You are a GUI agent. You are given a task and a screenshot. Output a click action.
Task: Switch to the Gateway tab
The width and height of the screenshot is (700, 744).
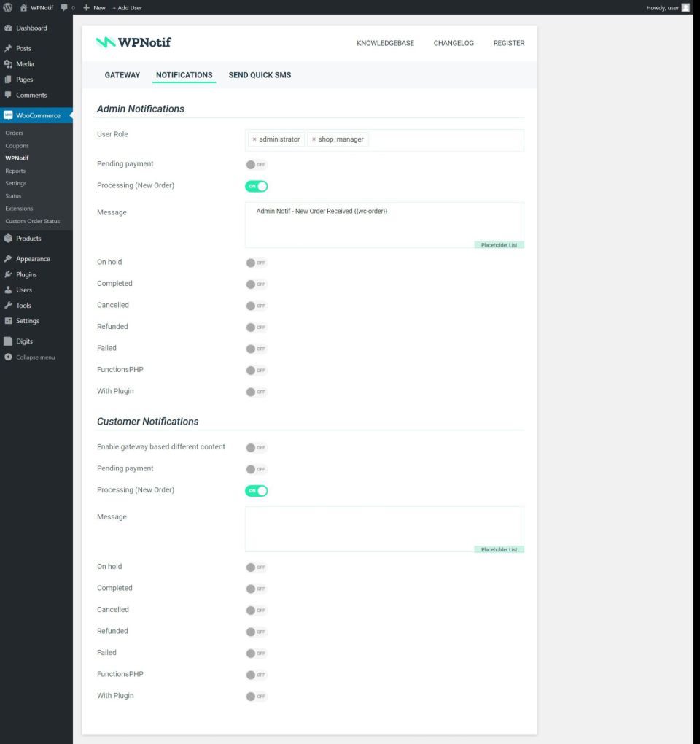click(122, 75)
